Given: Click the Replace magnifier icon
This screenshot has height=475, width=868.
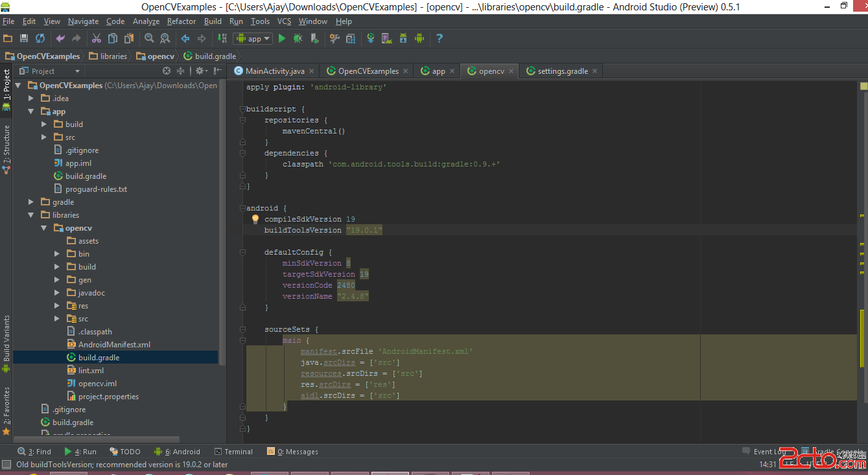Looking at the screenshot, I should click(x=165, y=38).
